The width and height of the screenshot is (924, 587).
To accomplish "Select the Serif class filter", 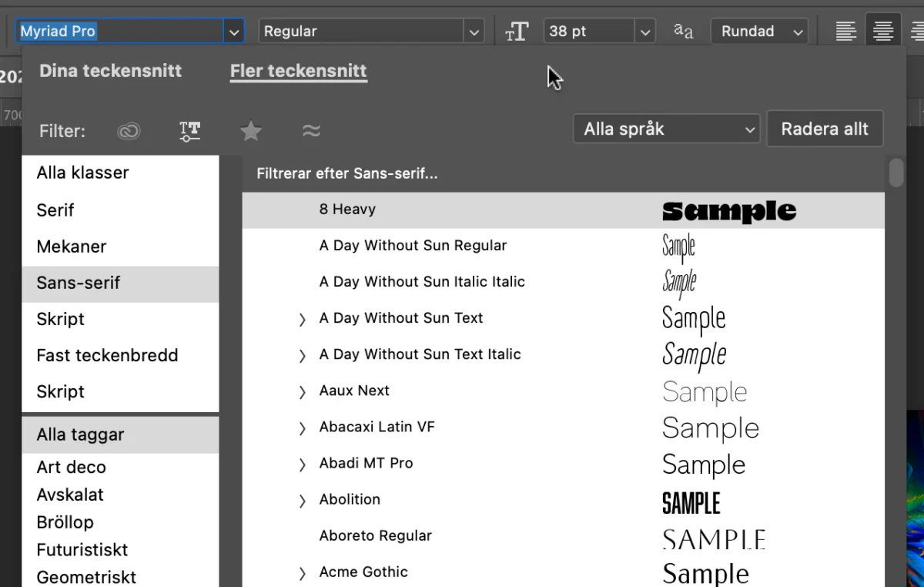I will (120, 210).
